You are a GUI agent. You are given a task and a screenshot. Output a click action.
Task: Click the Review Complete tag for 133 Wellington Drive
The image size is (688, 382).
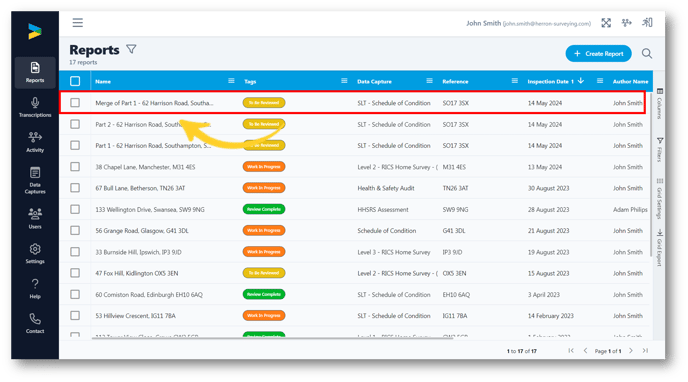pos(264,209)
